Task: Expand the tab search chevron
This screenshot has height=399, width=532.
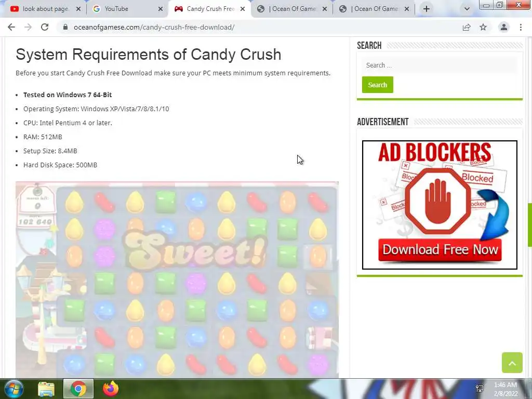Action: [x=467, y=9]
